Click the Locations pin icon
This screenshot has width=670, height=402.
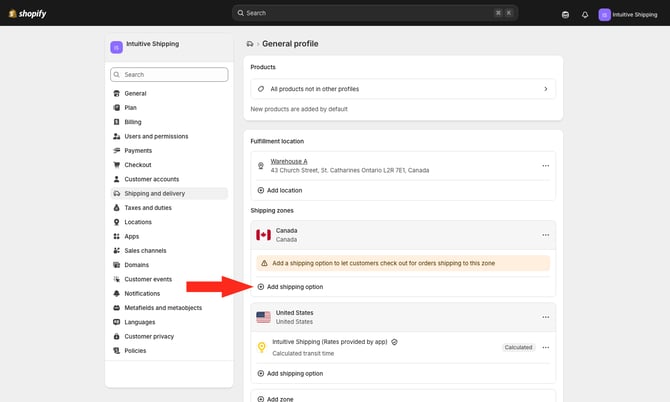[x=117, y=222]
